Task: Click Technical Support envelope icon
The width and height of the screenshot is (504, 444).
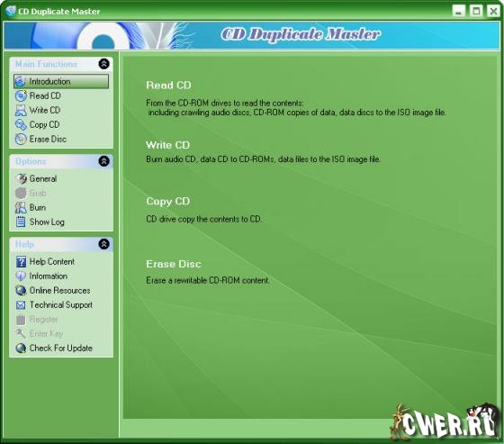Action: click(21, 305)
